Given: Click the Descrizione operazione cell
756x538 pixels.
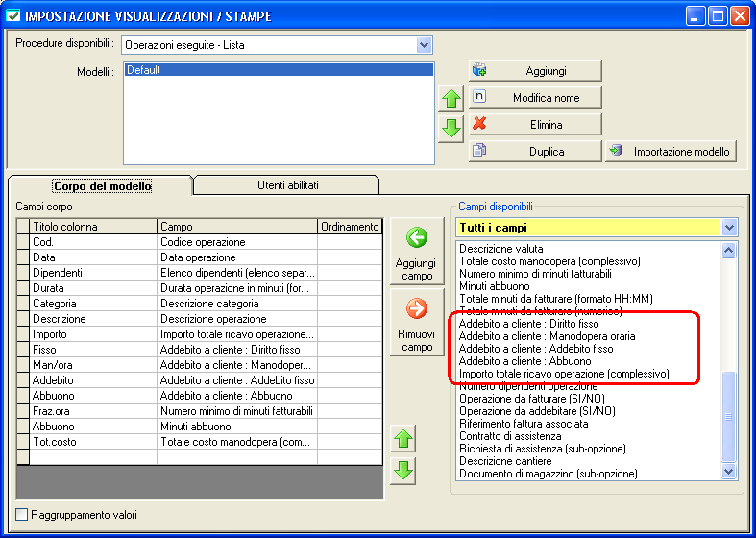Looking at the screenshot, I should point(237,319).
